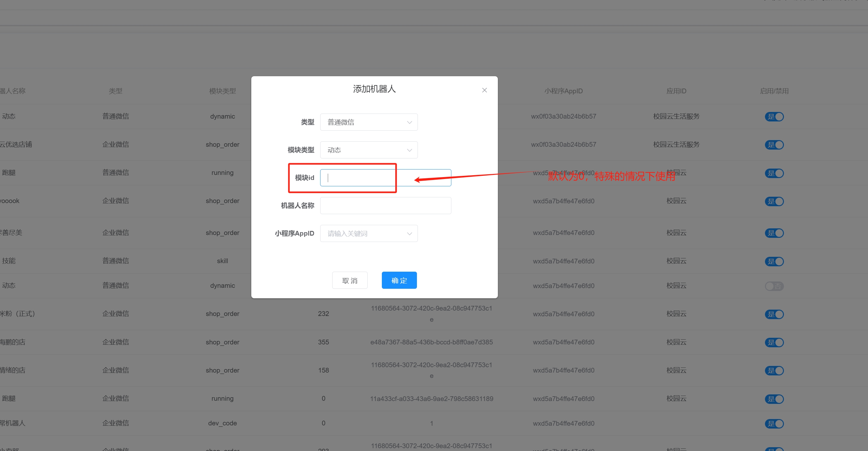Image resolution: width=868 pixels, height=451 pixels.
Task: Click the 小程序AppID column header
Action: coord(563,91)
